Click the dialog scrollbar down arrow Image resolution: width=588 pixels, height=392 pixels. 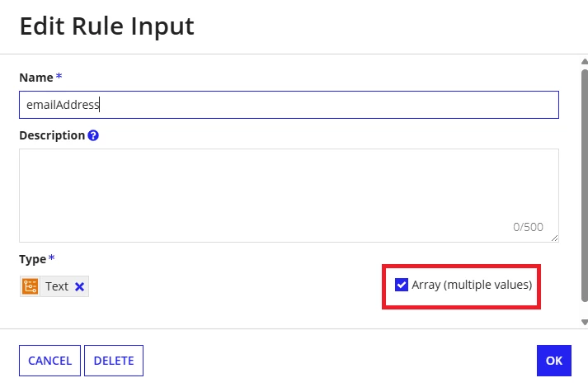(584, 322)
